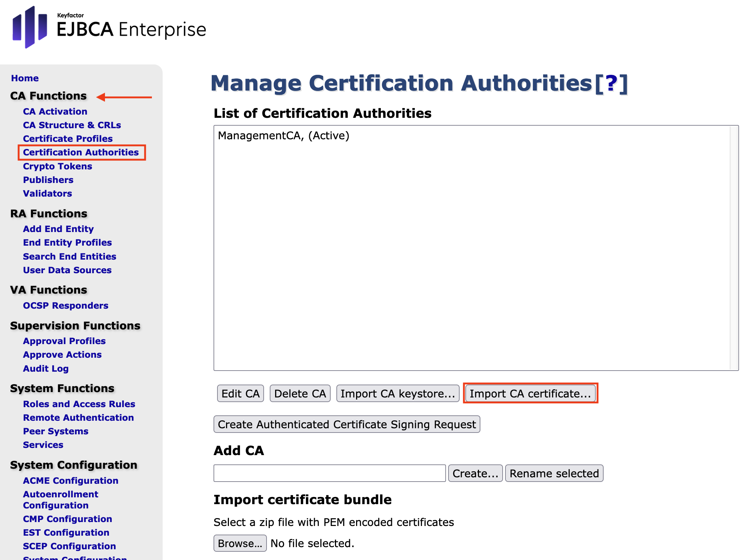View the Audit Log
Viewport: 748px width, 560px height.
coord(45,368)
